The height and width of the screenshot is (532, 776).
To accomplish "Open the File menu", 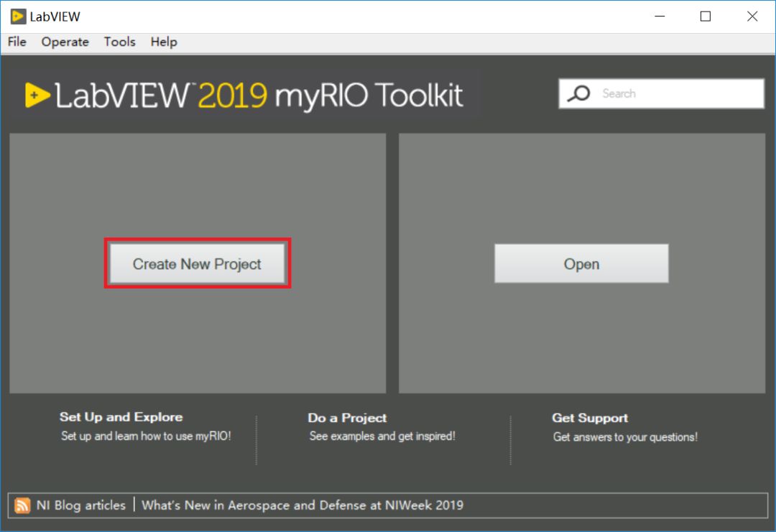I will point(16,42).
